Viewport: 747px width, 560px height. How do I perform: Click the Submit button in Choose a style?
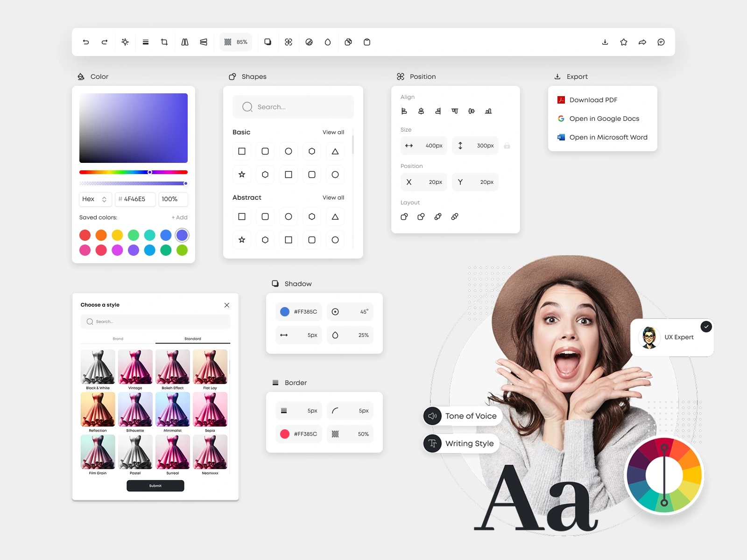coord(155,486)
